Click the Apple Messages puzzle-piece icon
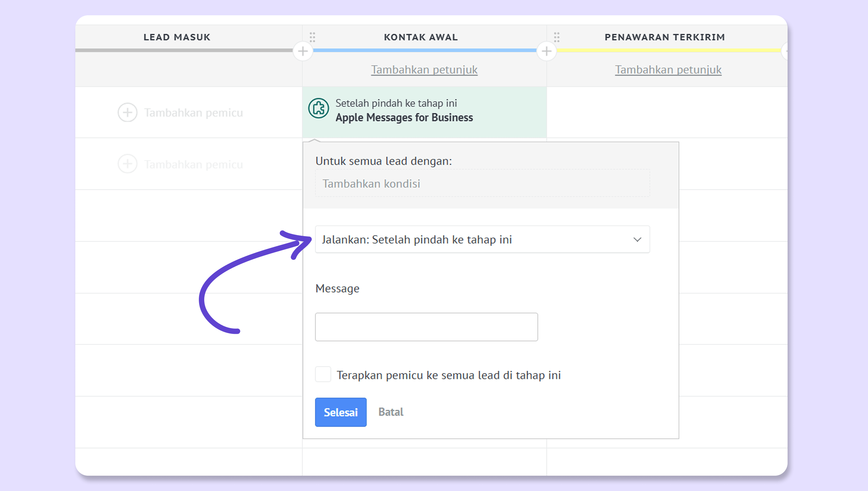The width and height of the screenshot is (868, 491). coord(318,108)
